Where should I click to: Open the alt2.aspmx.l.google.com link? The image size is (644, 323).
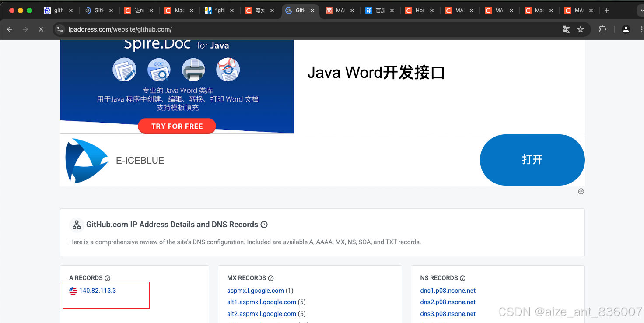(x=262, y=314)
